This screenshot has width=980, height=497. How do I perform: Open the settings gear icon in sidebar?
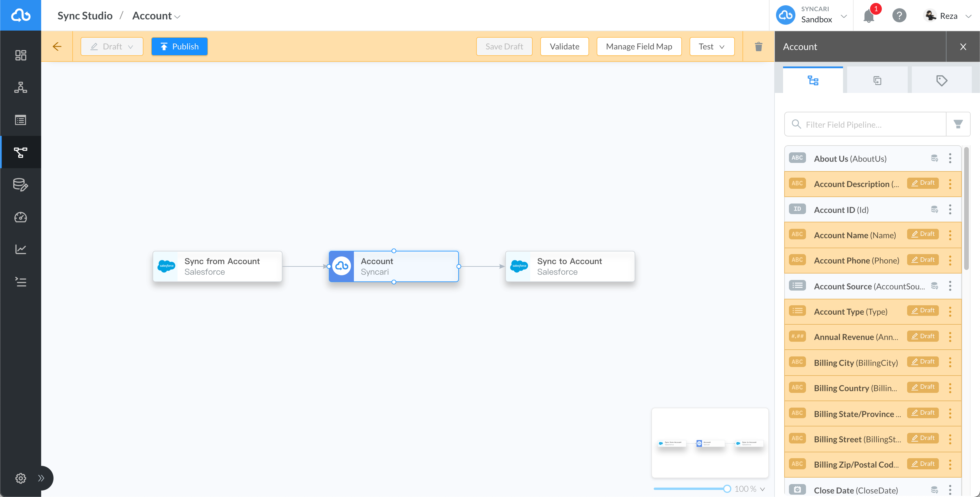21,478
